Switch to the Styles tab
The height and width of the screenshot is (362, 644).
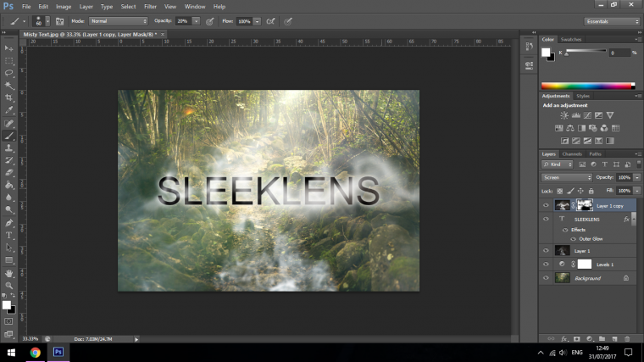click(583, 96)
